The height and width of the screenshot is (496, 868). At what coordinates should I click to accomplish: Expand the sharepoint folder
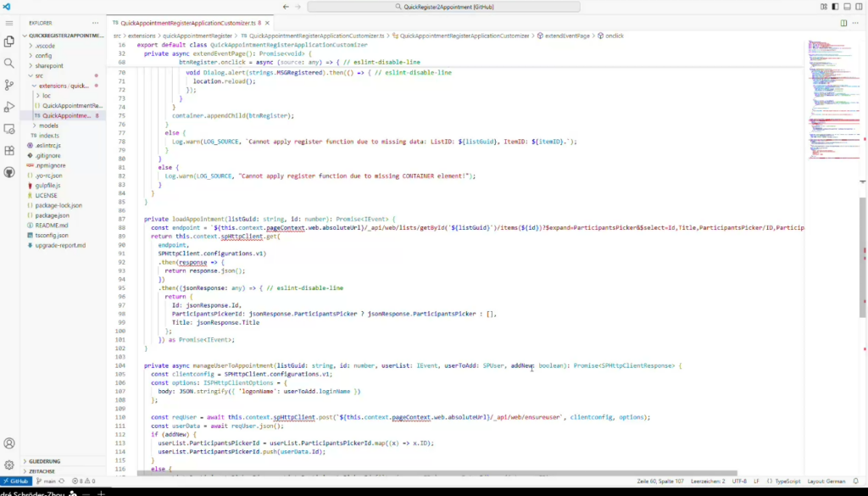pyautogui.click(x=48, y=64)
